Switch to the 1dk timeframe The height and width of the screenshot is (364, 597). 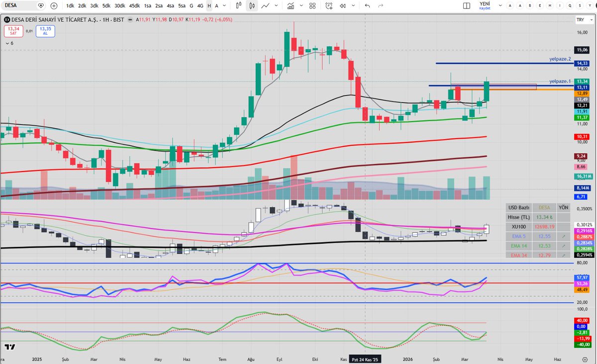point(70,5)
